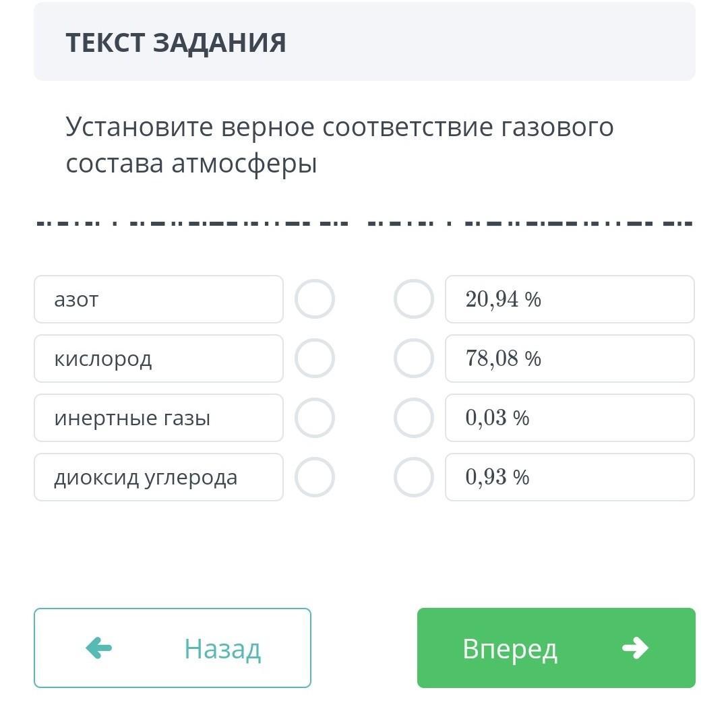Click the 0,93 % value box
This screenshot has height=715, width=728.
(570, 477)
